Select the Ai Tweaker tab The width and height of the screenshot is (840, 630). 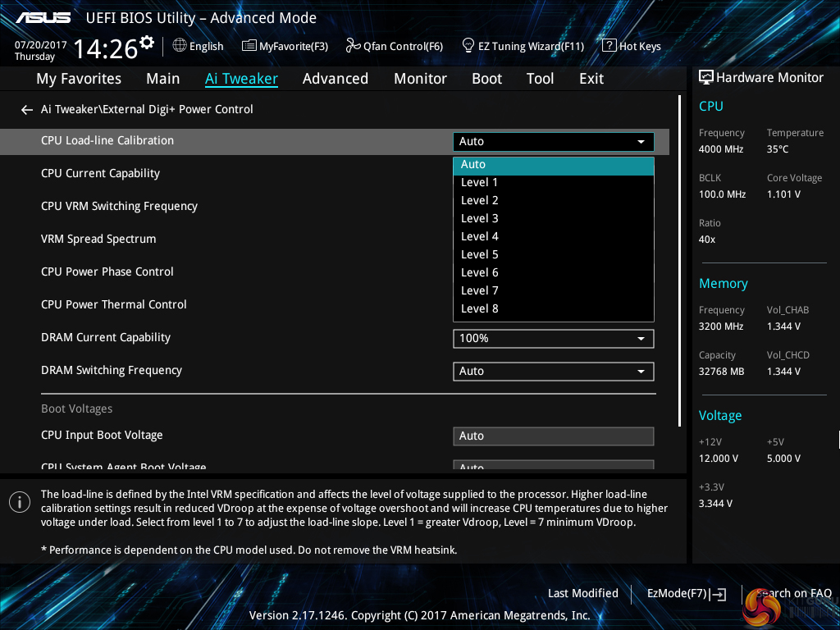click(241, 79)
